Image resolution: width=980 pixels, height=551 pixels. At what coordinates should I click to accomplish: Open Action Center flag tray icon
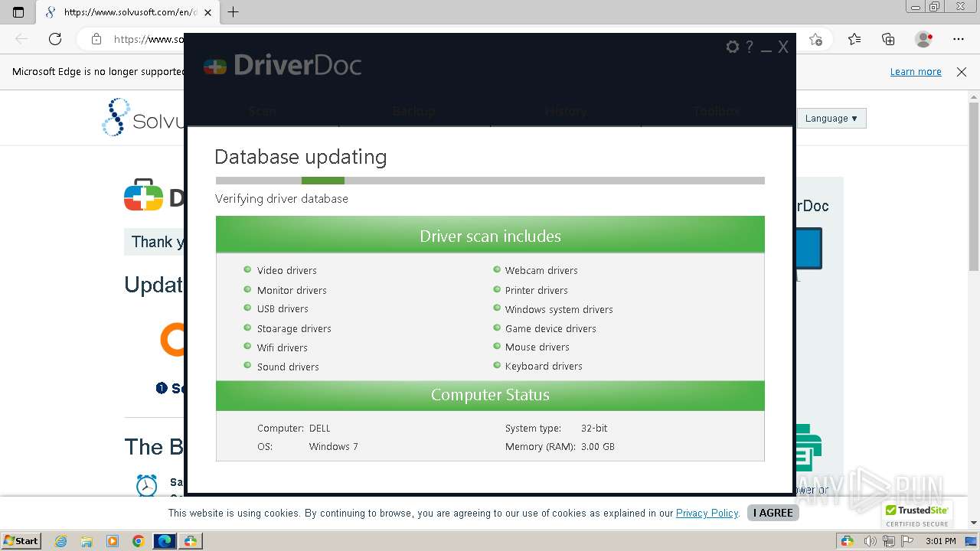point(906,541)
